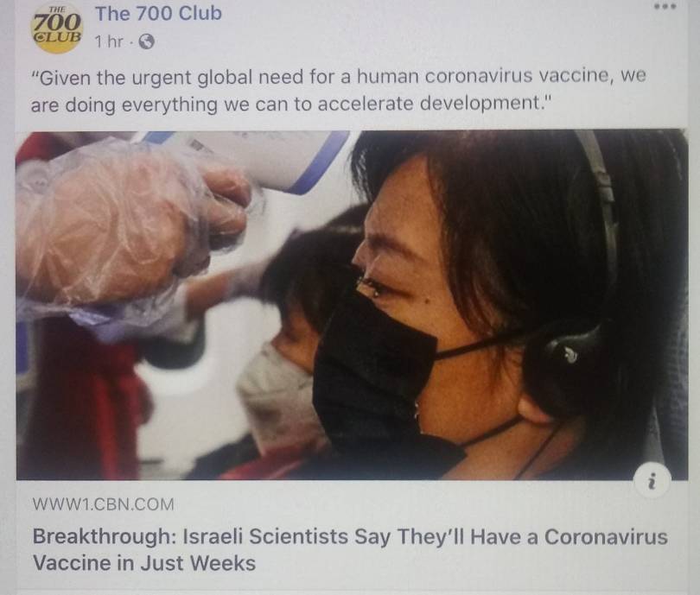Click the '1 hr' post timestamp

coord(109,41)
